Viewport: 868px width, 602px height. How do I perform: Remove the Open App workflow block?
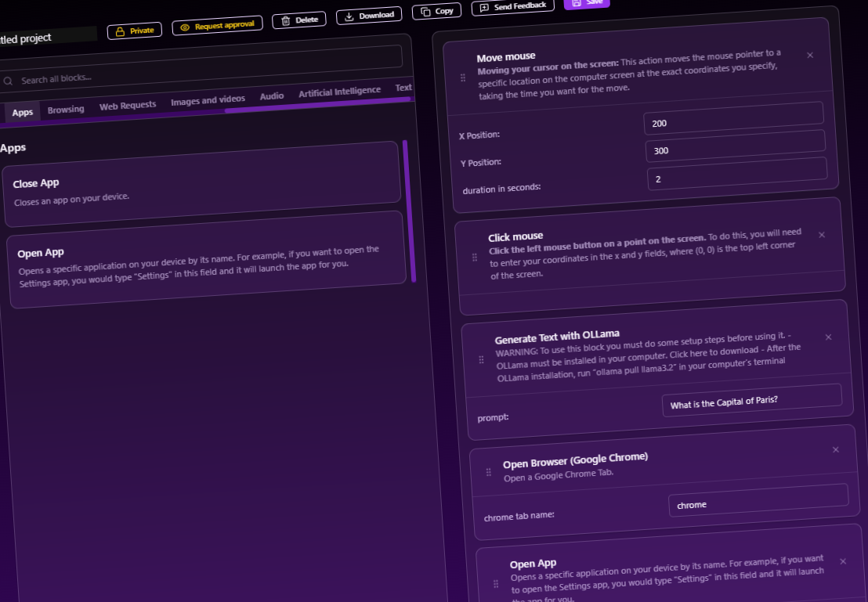coord(842,561)
